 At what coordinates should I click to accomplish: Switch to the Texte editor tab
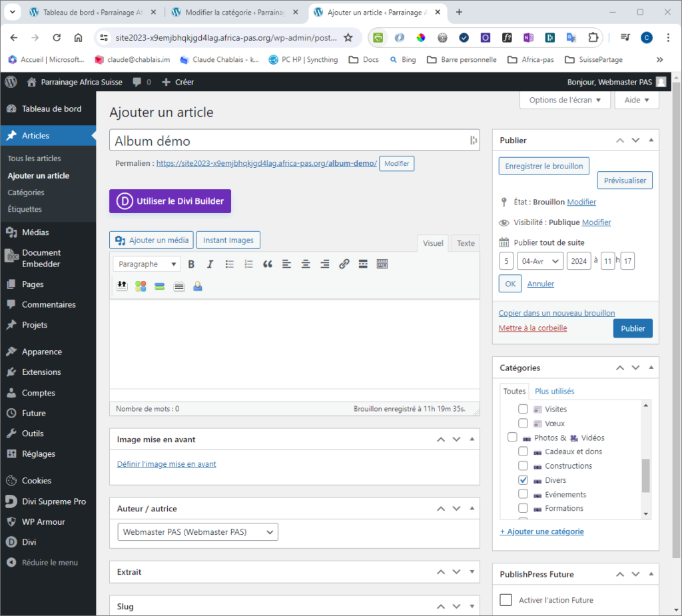466,244
